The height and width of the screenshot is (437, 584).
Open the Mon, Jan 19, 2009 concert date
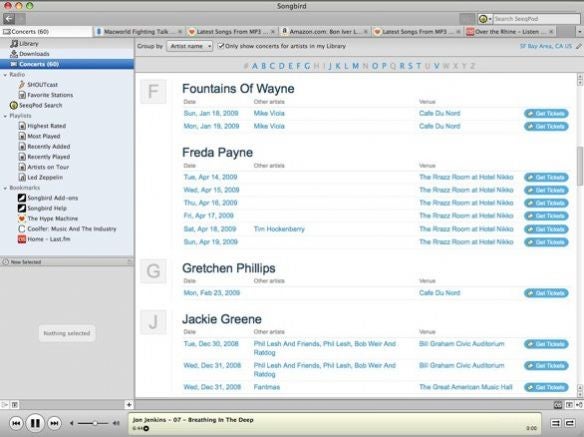tap(211, 126)
